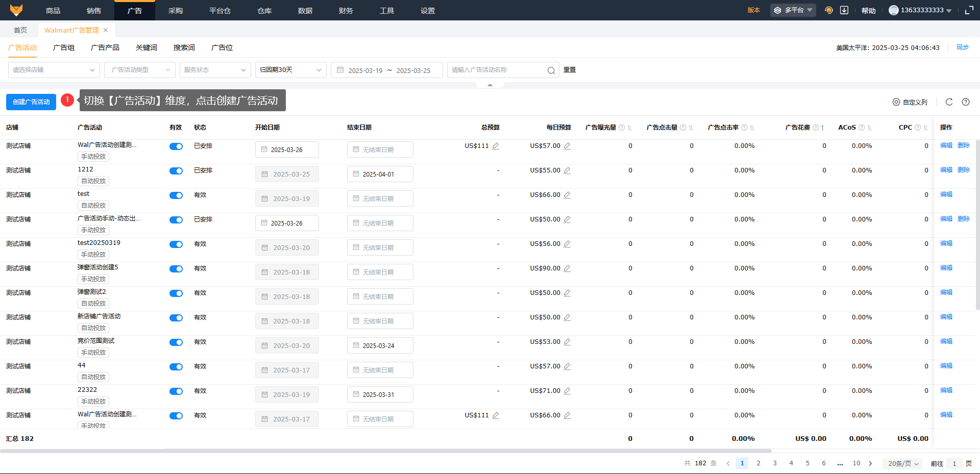Sort by 广告曝光量 column sort icon
The image size is (980, 474).
coord(629,128)
